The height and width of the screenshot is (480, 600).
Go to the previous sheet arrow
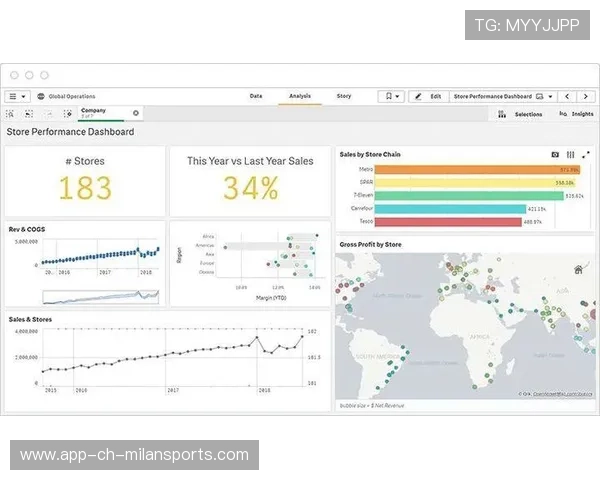pos(567,97)
